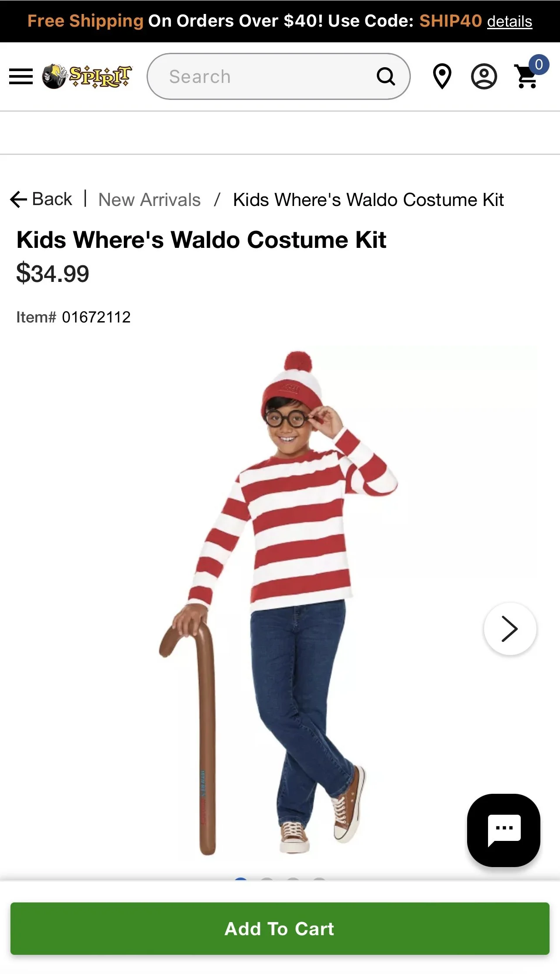The width and height of the screenshot is (560, 974).
Task: Click the cart item count badge
Action: coord(539,65)
